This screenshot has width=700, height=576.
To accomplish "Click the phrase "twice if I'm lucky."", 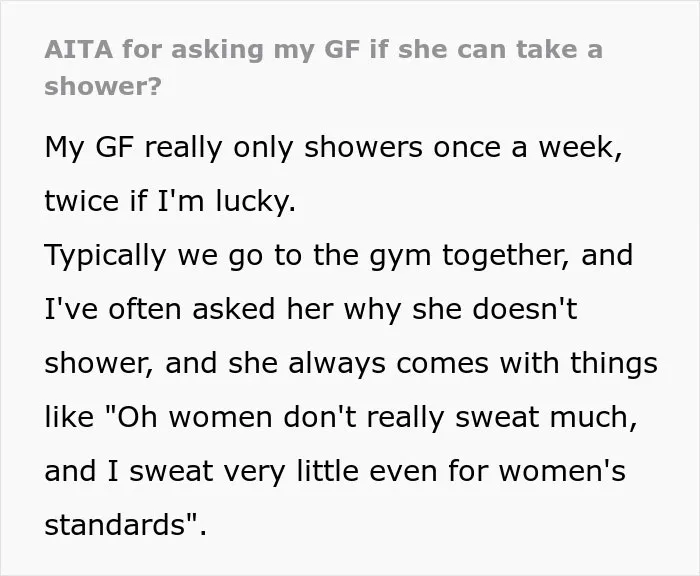I will pyautogui.click(x=170, y=201).
